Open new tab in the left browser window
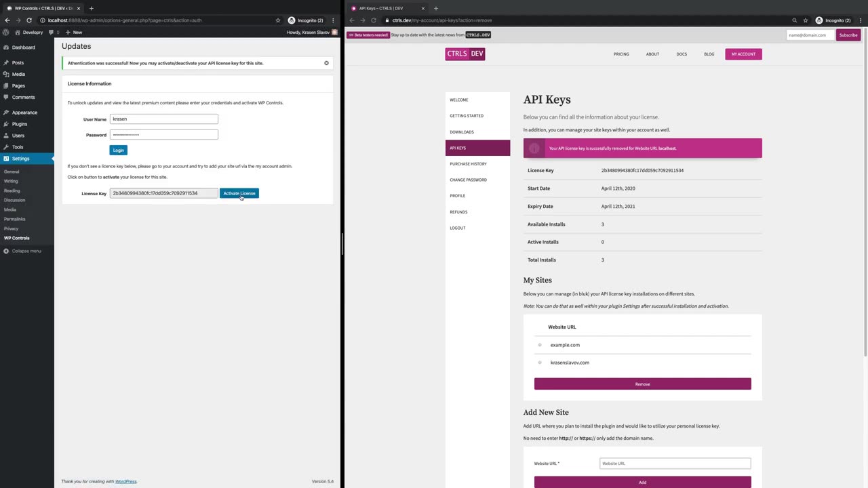 [x=91, y=8]
